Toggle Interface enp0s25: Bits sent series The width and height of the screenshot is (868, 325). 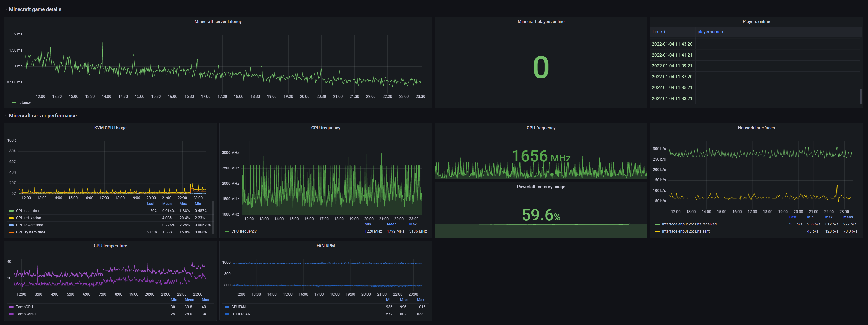pos(686,231)
